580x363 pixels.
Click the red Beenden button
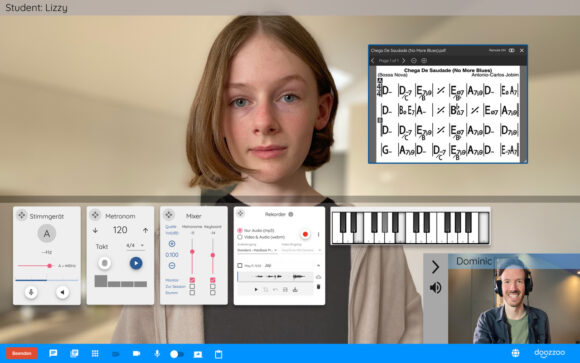tap(21, 353)
